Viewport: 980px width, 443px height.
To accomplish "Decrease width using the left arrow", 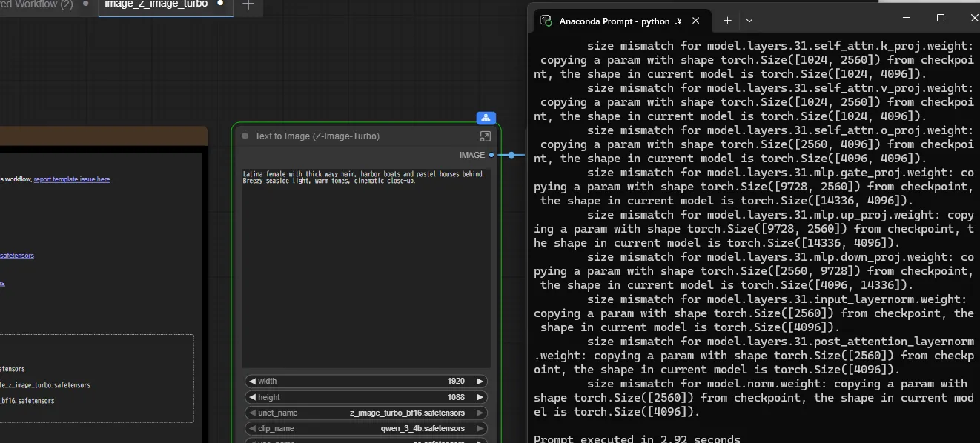I will pyautogui.click(x=252, y=382).
